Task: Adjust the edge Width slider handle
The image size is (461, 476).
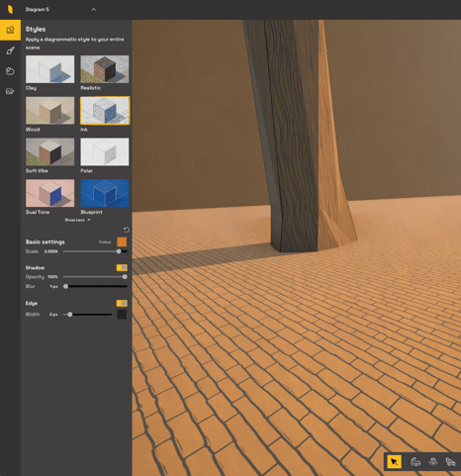Action: [69, 315]
